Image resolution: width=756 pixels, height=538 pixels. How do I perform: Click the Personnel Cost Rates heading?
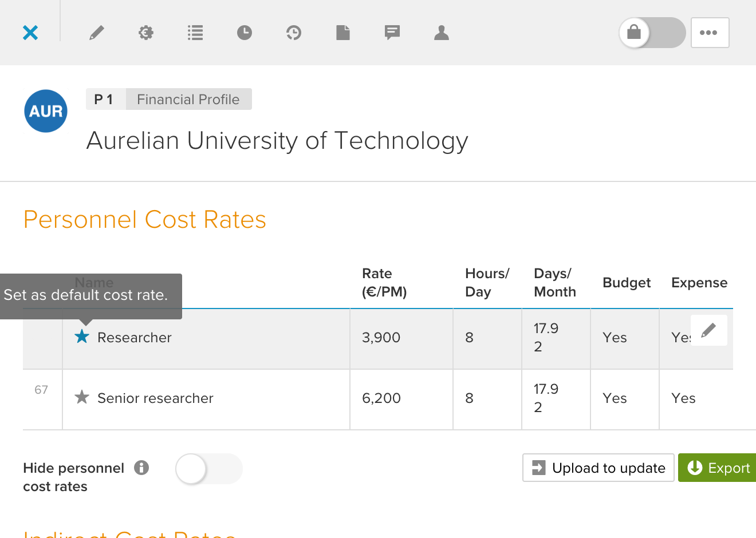click(x=145, y=220)
